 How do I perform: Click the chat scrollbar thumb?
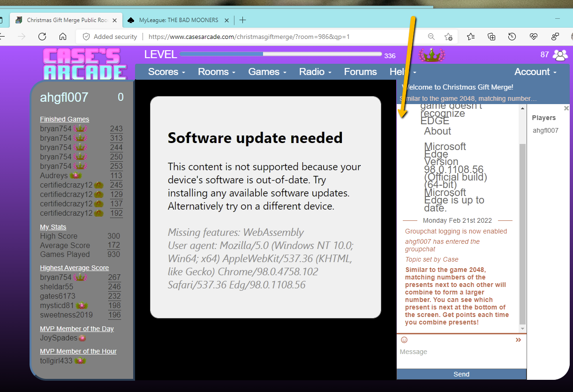point(523,234)
